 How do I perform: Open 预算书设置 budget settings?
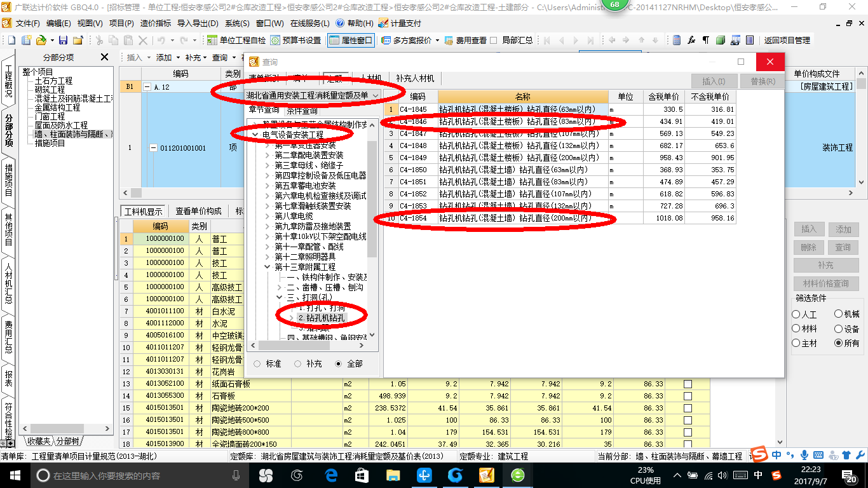pyautogui.click(x=295, y=40)
